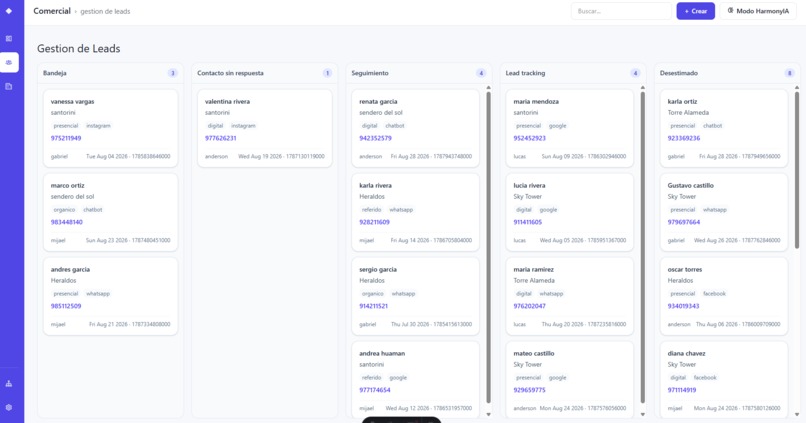
Task: Click phone number 911411605
Action: pyautogui.click(x=527, y=222)
